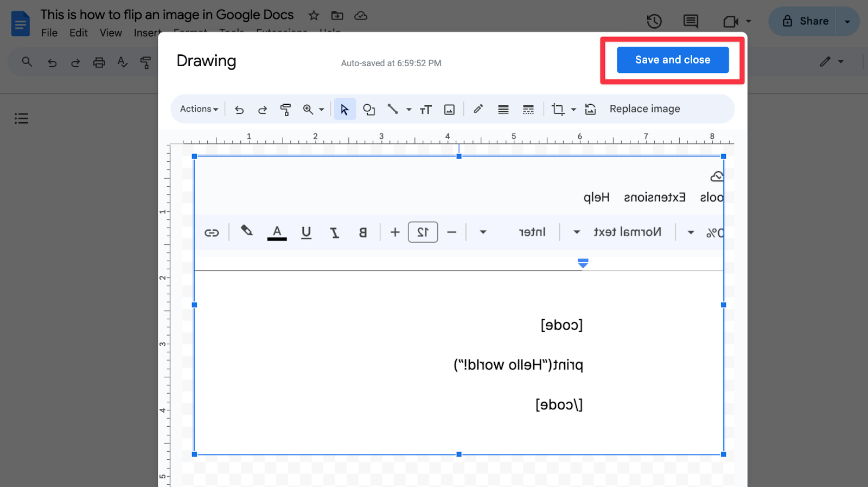
Task: Open the comments history icon
Action: (691, 21)
